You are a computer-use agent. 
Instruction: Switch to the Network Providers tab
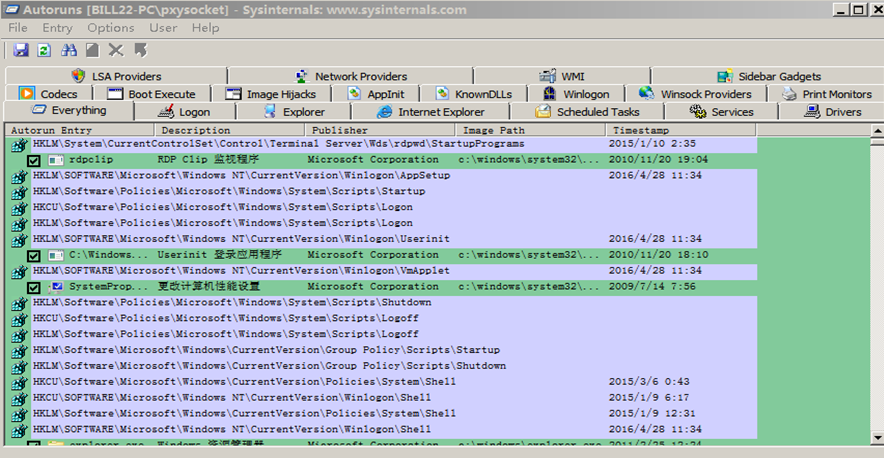click(x=350, y=76)
